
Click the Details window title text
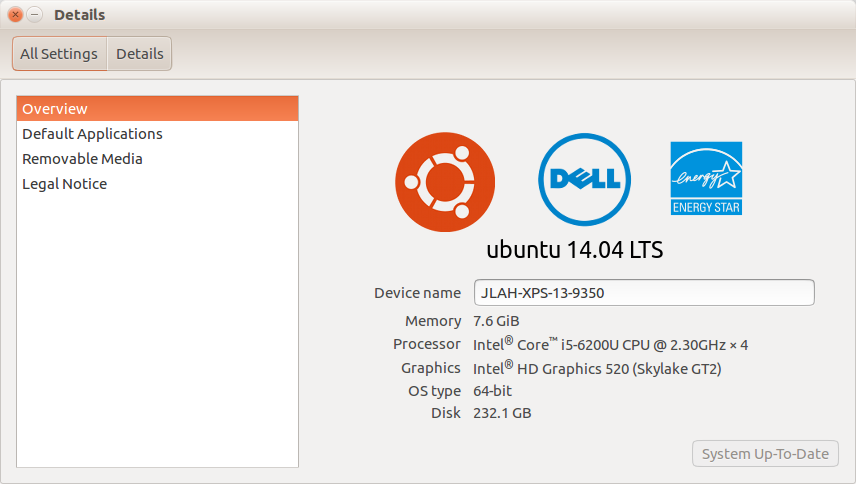[80, 15]
